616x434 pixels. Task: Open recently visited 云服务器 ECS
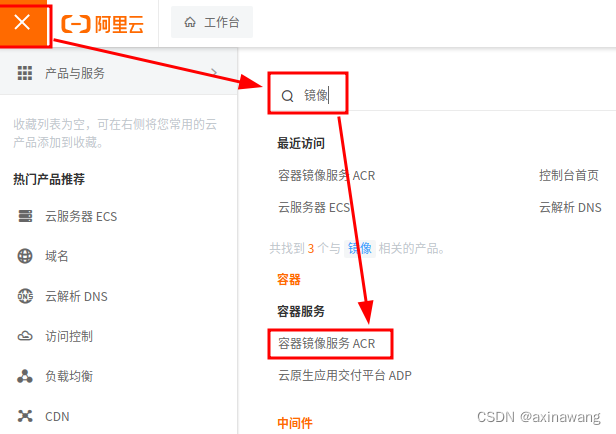(314, 207)
